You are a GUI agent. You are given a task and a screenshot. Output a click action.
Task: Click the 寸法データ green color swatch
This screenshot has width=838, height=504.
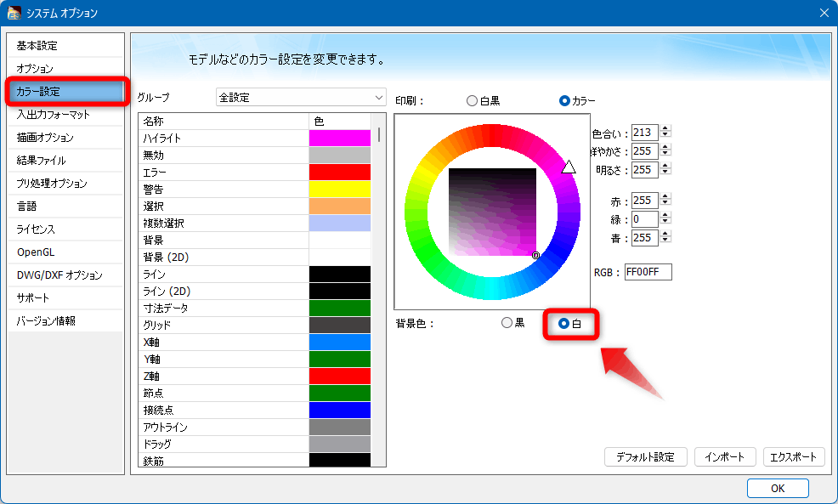340,308
